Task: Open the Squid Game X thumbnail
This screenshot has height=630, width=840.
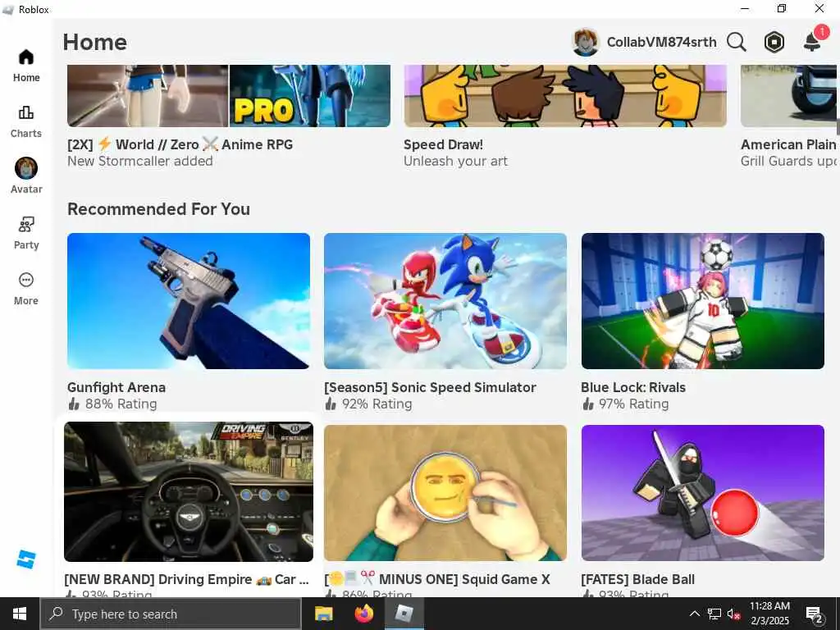Action: [x=445, y=493]
